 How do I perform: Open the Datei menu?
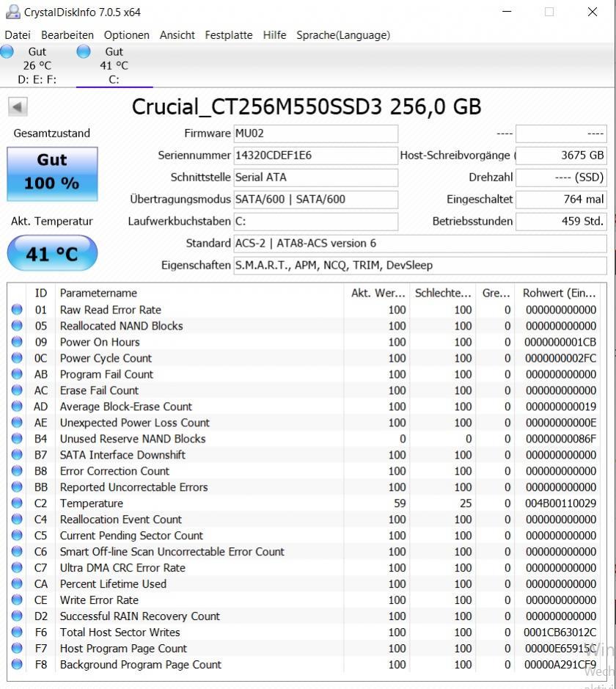point(18,35)
